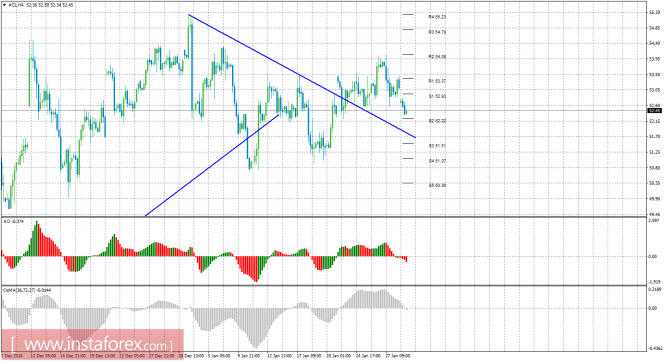Select the S2 52.22 pivot level label

[437, 121]
